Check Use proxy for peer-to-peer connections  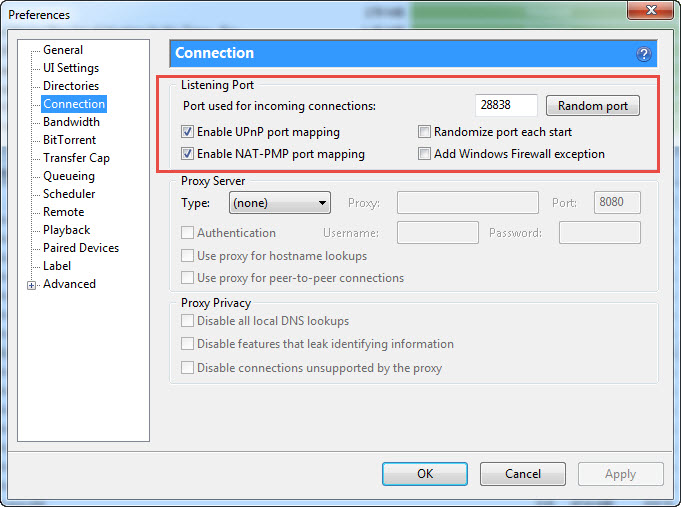(x=187, y=278)
